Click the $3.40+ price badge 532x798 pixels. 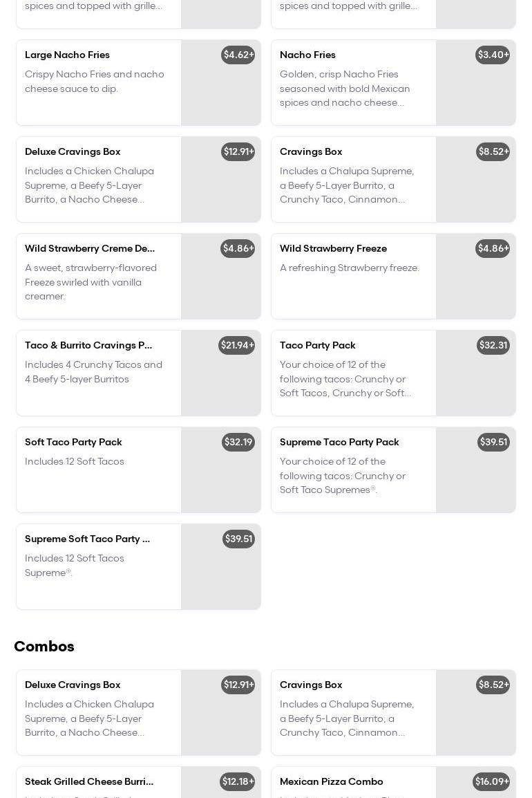click(x=493, y=55)
